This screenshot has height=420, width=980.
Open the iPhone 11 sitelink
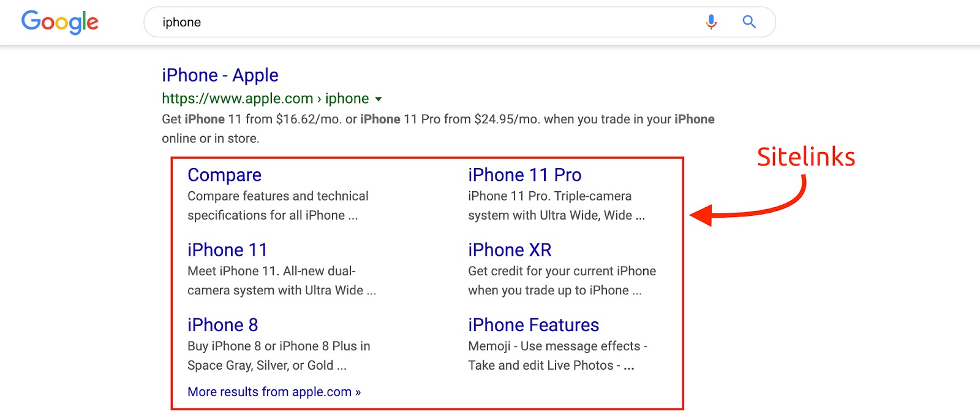[x=227, y=250]
